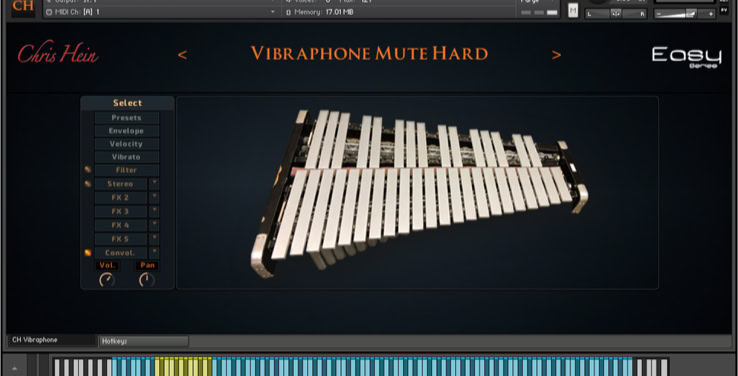
Task: Click the Vol. knob
Action: 107,280
